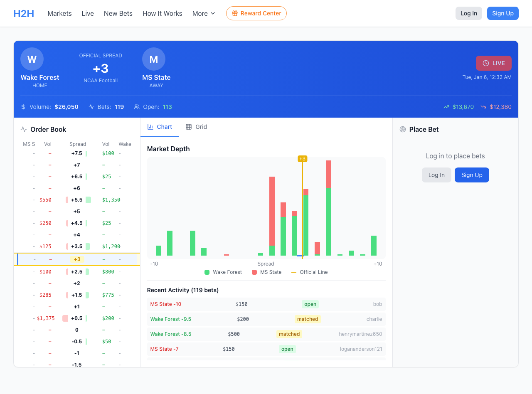This screenshot has height=394, width=532.
Task: Click the dollar sign Volume icon
Action: click(x=23, y=107)
